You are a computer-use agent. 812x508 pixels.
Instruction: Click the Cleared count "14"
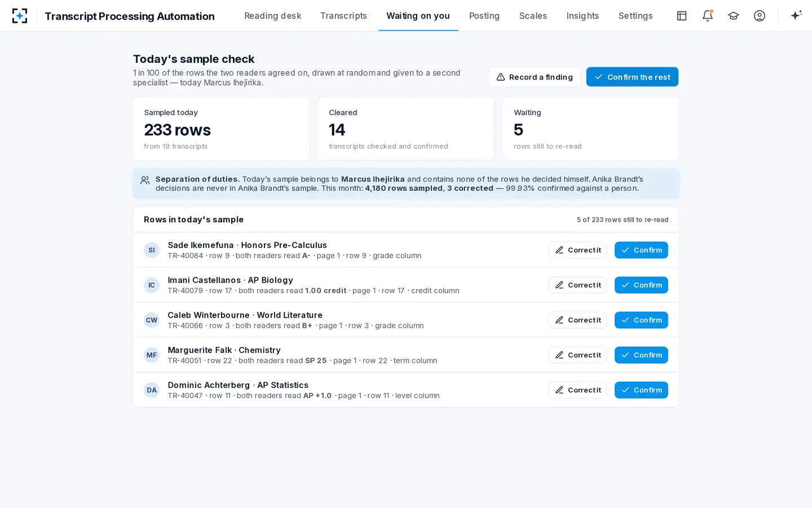click(x=337, y=130)
